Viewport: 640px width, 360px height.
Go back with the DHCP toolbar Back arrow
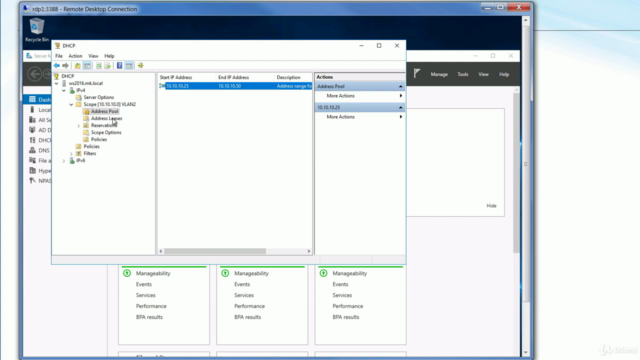pos(57,66)
